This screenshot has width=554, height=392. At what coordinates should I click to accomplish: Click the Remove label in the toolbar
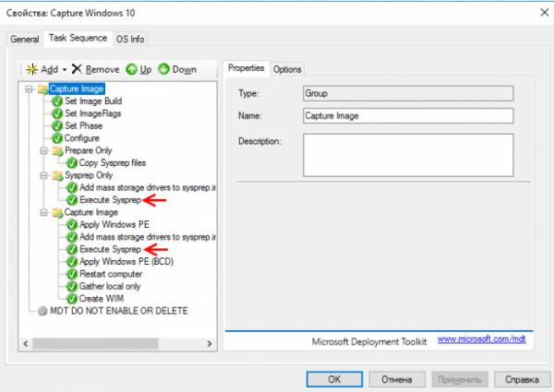[x=102, y=69]
